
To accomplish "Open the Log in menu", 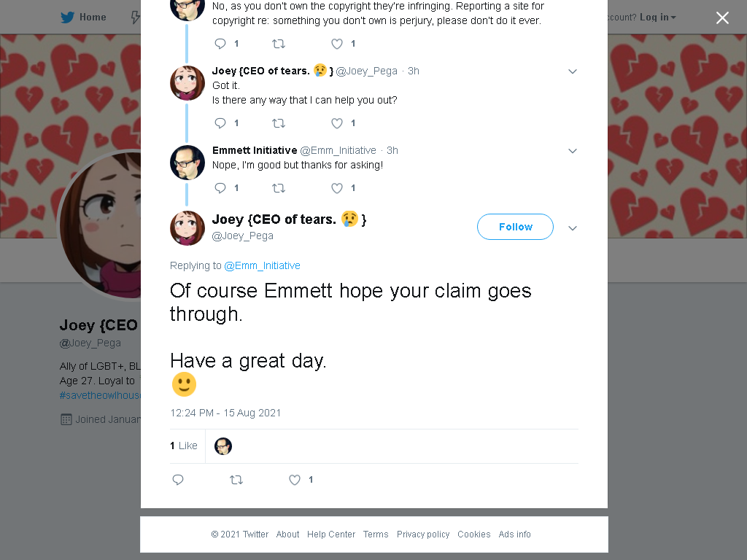I will click(657, 17).
